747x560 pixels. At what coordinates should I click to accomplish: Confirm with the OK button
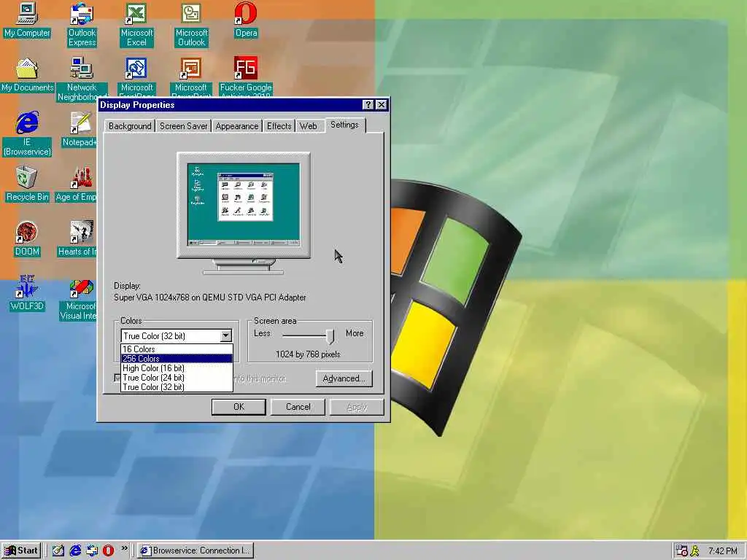[x=239, y=407]
